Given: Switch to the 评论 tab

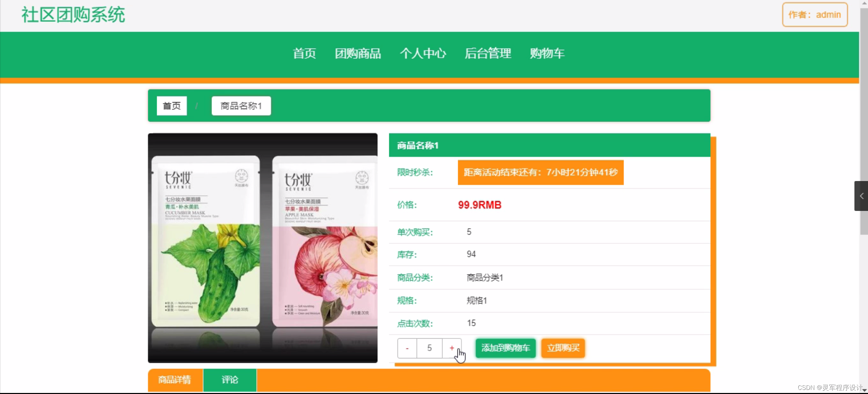Looking at the screenshot, I should click(230, 380).
